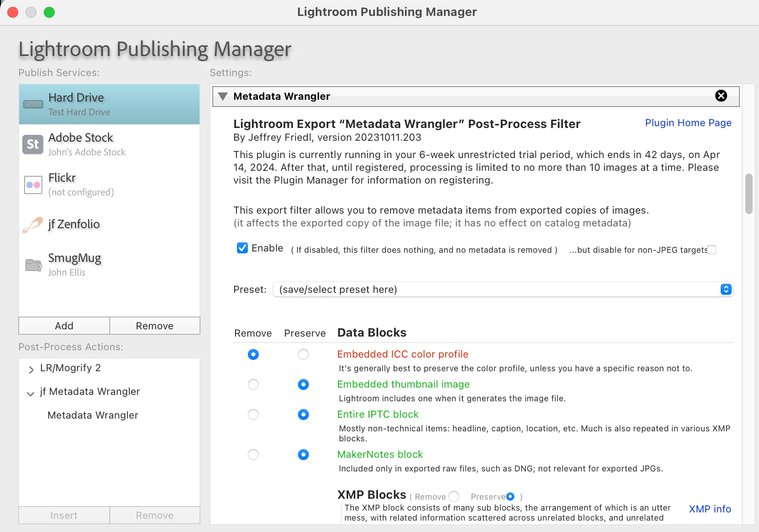Select Remove for MakerNotes block
Screen dimensions: 759x532
[253, 455]
